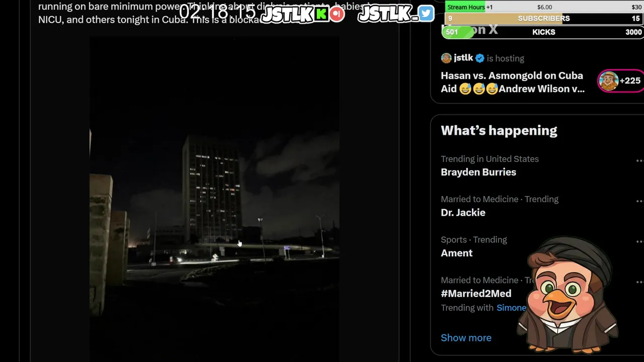The image size is (644, 362).
Task: Click the green Kick logo in overlay
Action: [321, 14]
